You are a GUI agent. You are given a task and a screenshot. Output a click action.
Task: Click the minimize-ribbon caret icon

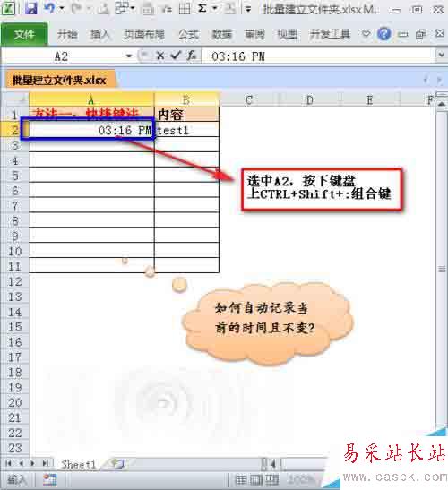(x=366, y=33)
